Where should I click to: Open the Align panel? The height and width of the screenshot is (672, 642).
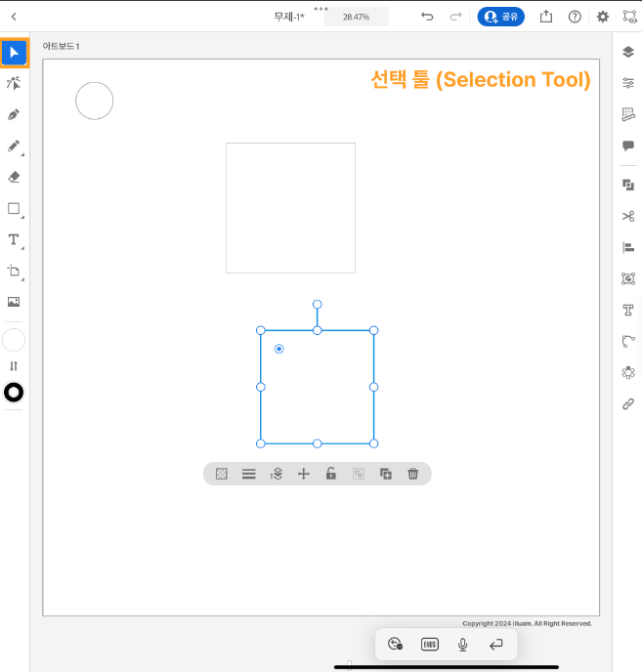[x=628, y=247]
